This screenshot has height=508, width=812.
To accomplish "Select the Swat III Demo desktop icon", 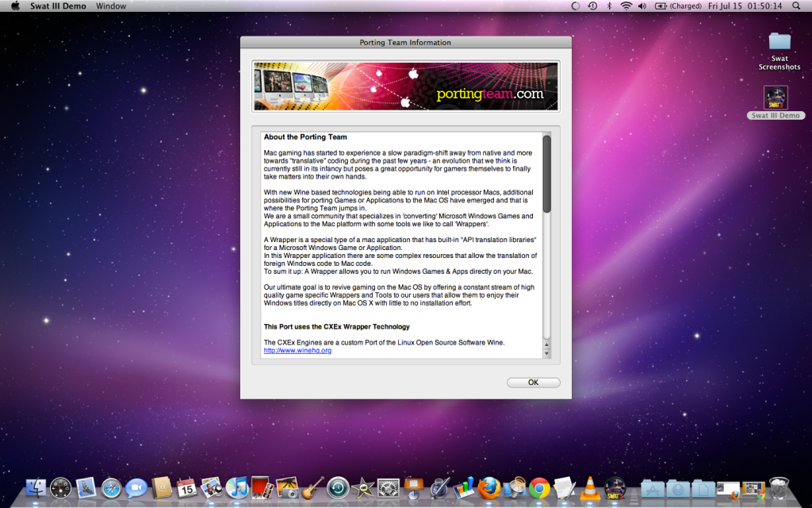I will click(x=776, y=102).
